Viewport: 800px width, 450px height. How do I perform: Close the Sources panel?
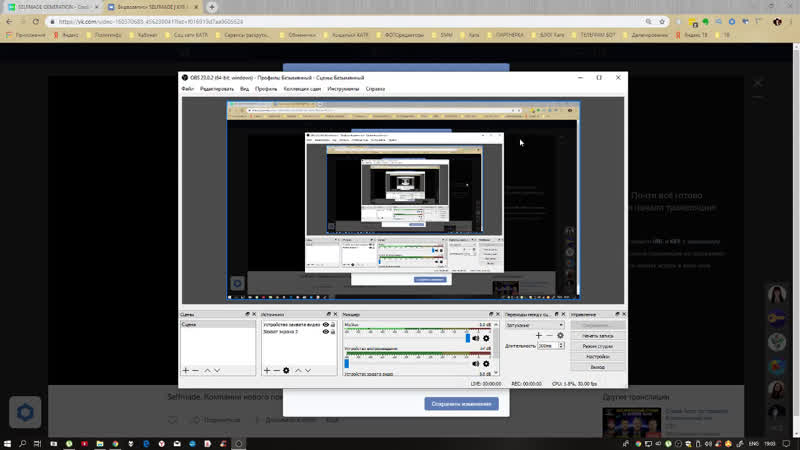point(335,314)
